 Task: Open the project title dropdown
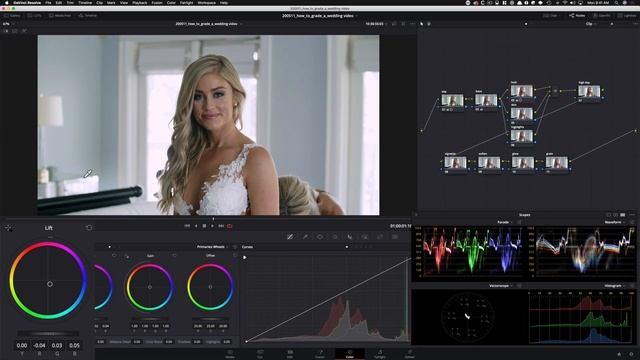point(320,16)
